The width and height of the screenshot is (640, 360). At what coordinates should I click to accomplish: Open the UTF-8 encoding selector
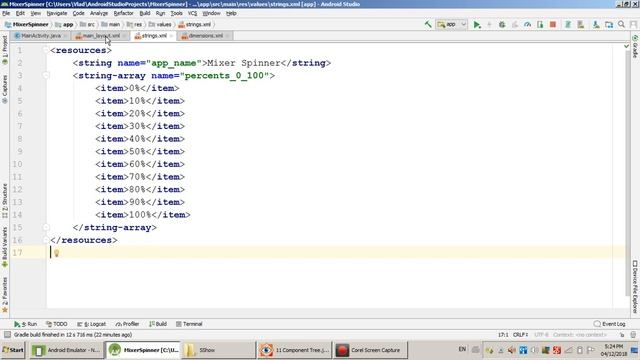(x=542, y=335)
